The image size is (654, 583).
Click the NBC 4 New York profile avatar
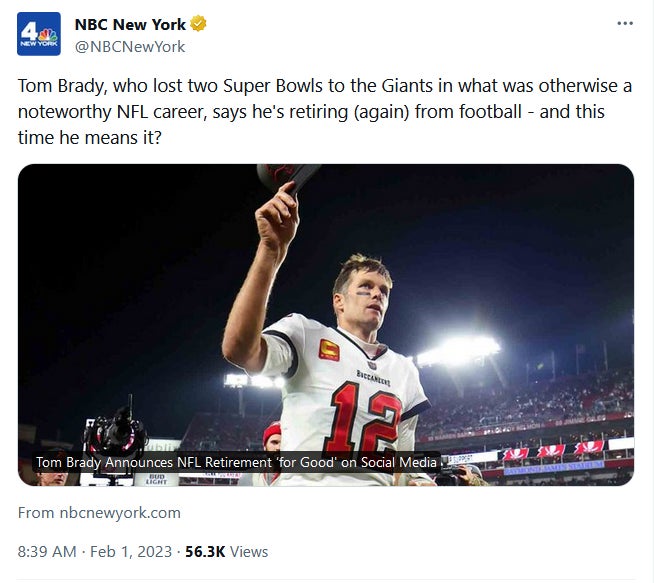[x=39, y=35]
